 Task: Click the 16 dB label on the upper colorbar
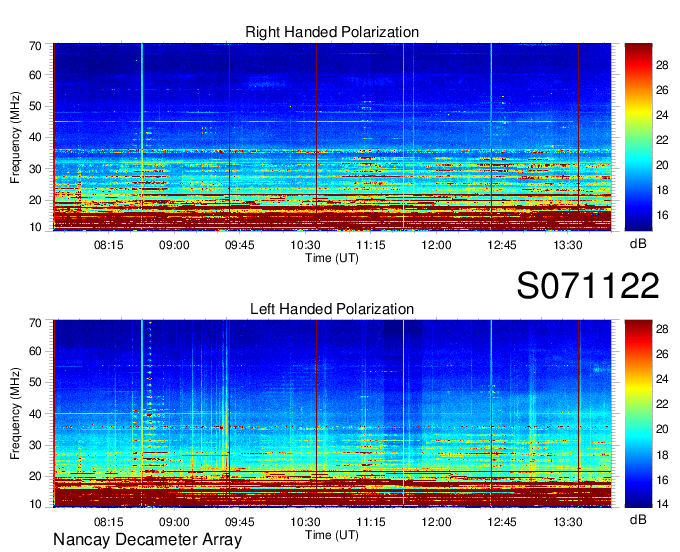point(662,215)
